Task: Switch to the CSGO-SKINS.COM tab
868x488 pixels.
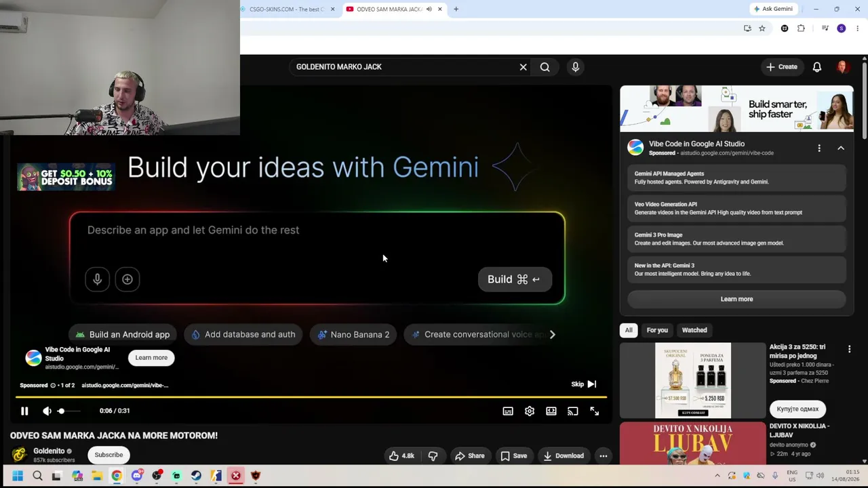Action: click(x=287, y=9)
